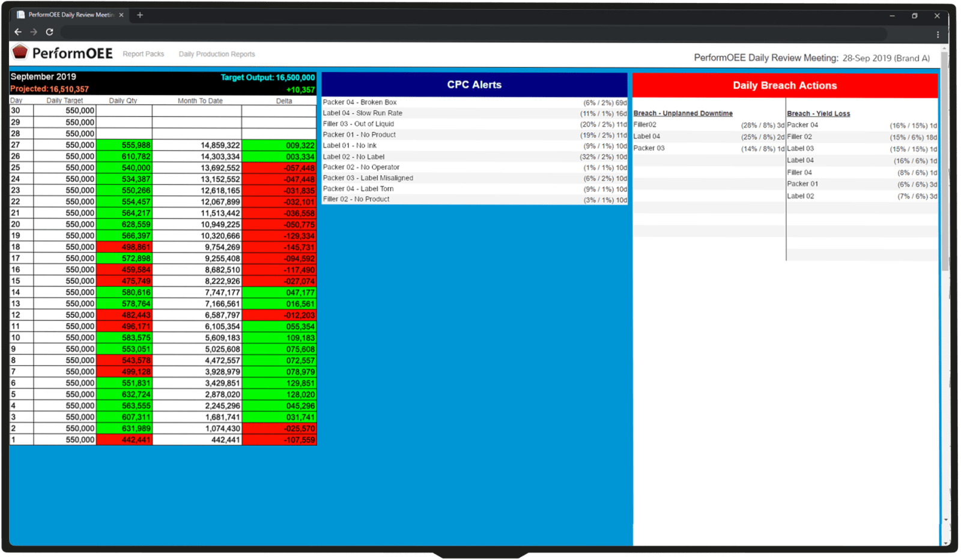This screenshot has width=961, height=560.
Task: Click the page scrollbar up arrow
Action: (x=946, y=48)
